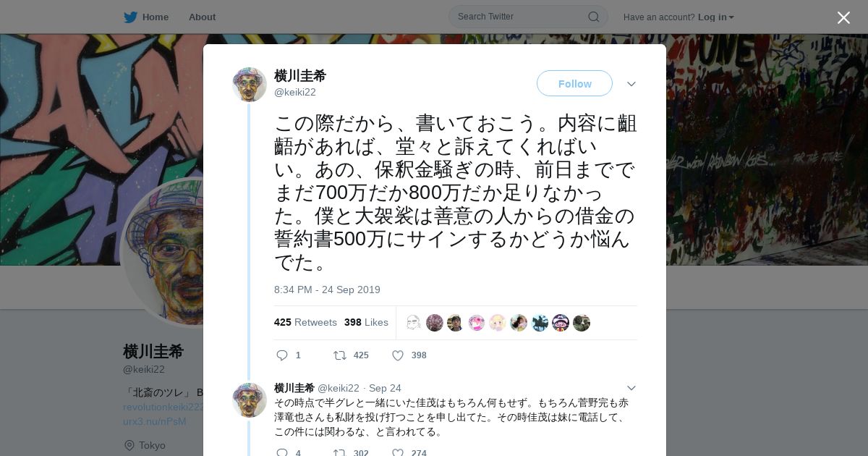Screen dimensions: 868x456
Task: Reply to the Sep 24 follow-up tweet
Action: pyautogui.click(x=283, y=453)
